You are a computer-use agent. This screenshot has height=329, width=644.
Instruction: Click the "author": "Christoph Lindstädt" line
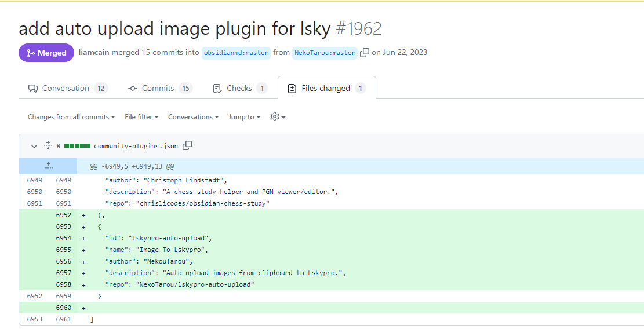coord(166,181)
